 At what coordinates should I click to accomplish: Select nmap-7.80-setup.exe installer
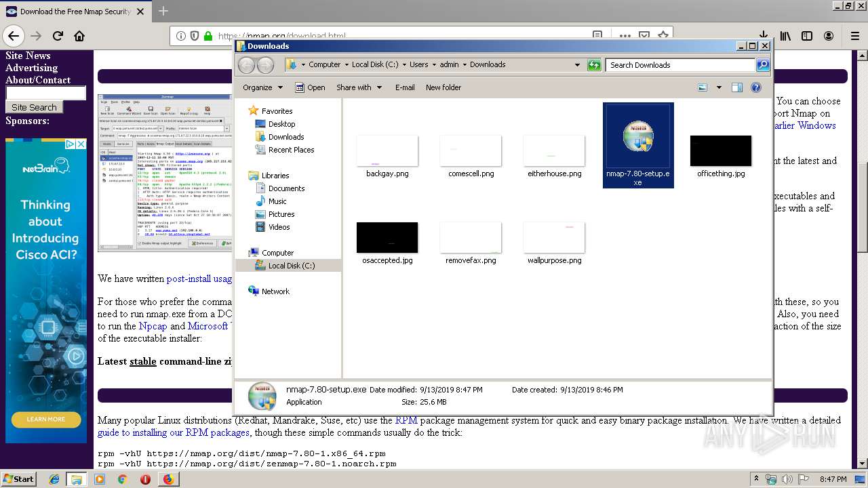pyautogui.click(x=638, y=145)
